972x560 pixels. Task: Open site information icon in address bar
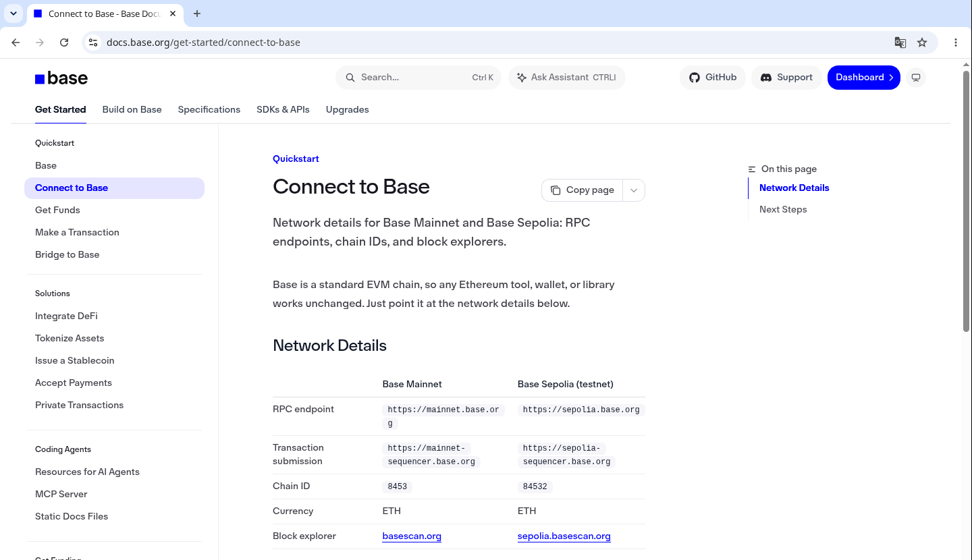(x=94, y=43)
